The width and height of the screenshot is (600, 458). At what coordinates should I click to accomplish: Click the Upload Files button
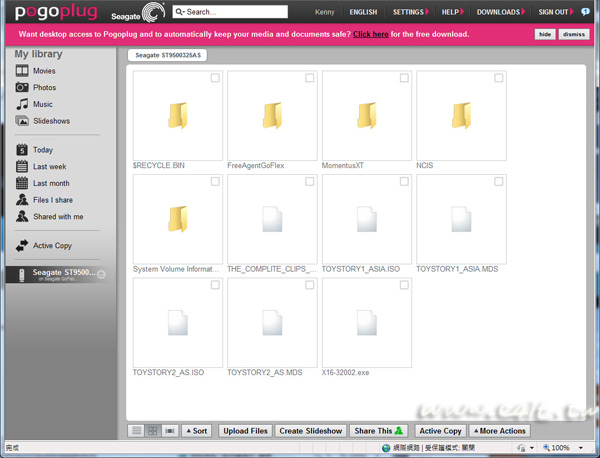point(245,431)
